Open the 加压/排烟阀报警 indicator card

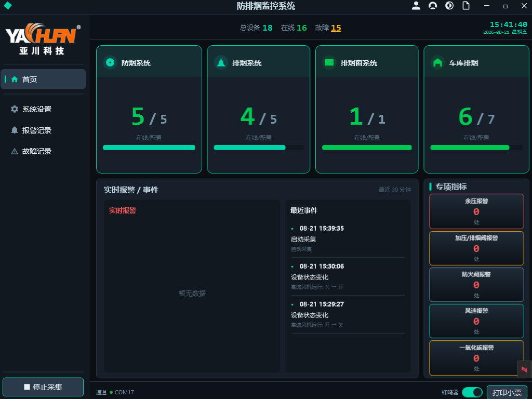point(476,248)
